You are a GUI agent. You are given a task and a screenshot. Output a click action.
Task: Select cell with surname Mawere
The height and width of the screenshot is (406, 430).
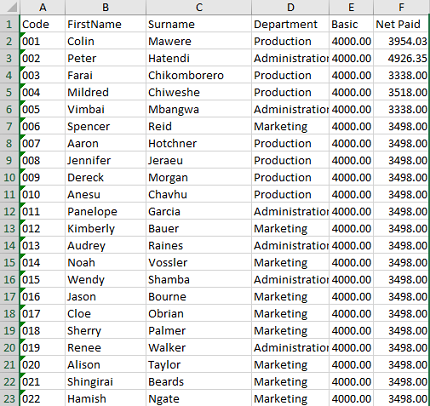(x=199, y=41)
